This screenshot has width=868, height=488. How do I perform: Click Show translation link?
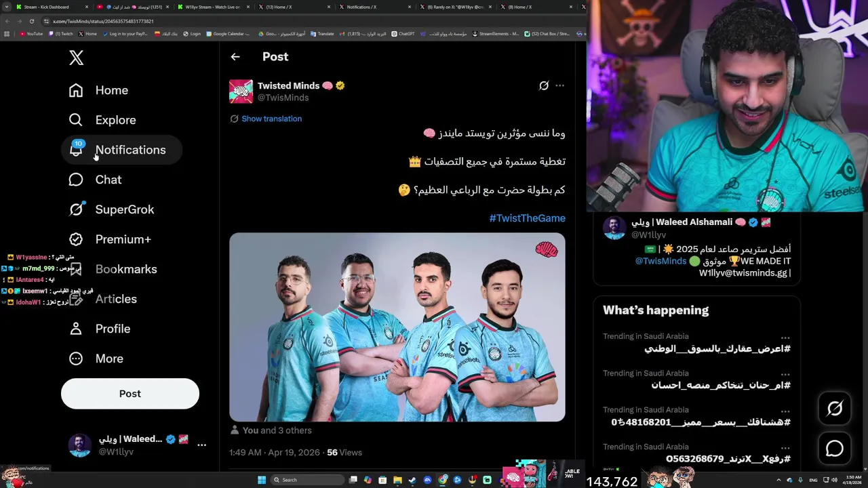click(271, 119)
